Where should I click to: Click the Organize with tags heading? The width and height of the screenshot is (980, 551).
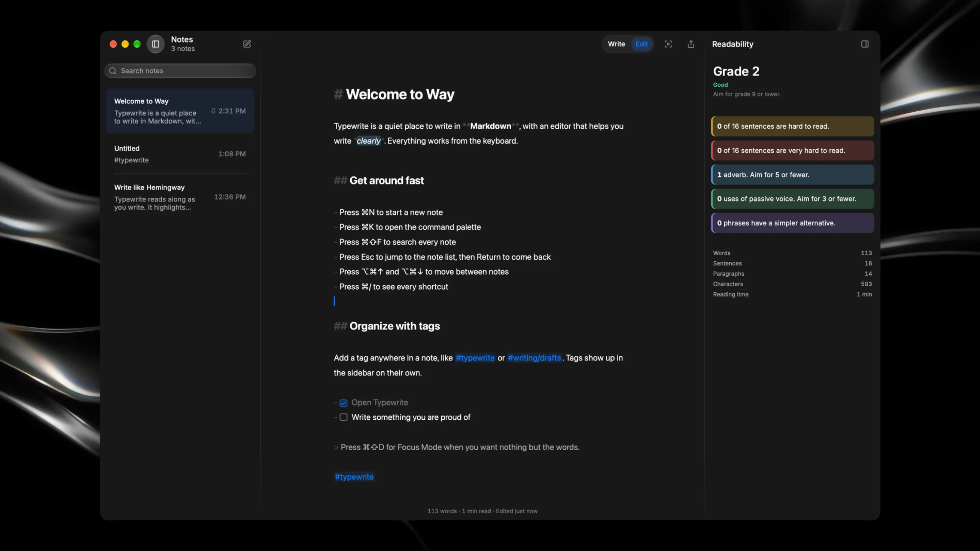tap(394, 326)
